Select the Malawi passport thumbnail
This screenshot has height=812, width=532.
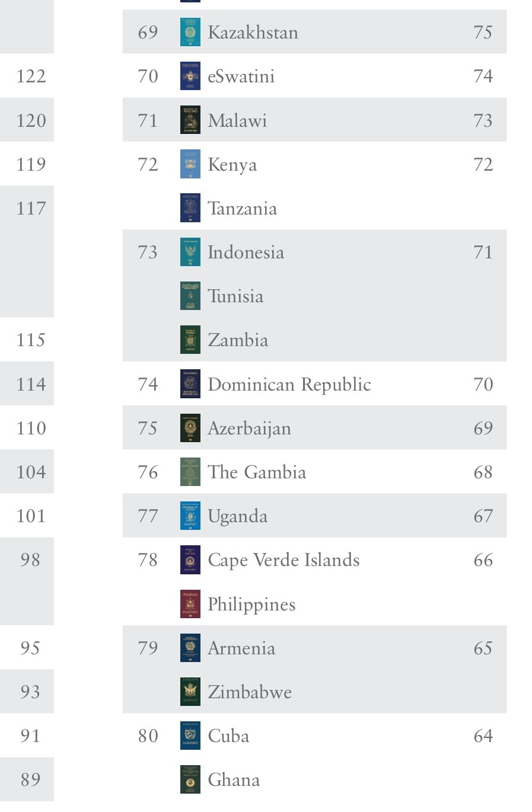pos(190,120)
